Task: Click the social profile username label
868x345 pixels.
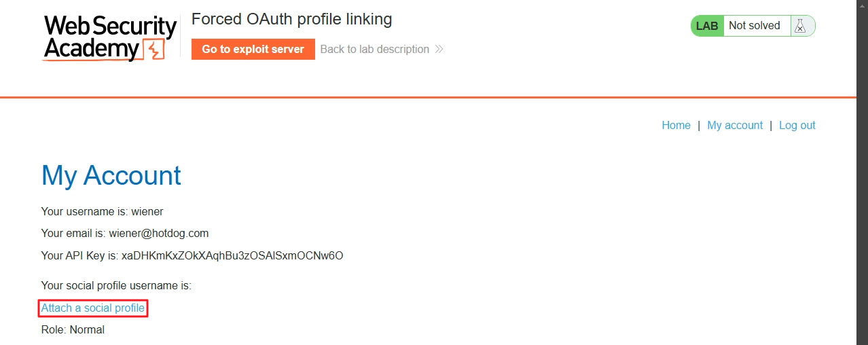Action: tap(116, 286)
